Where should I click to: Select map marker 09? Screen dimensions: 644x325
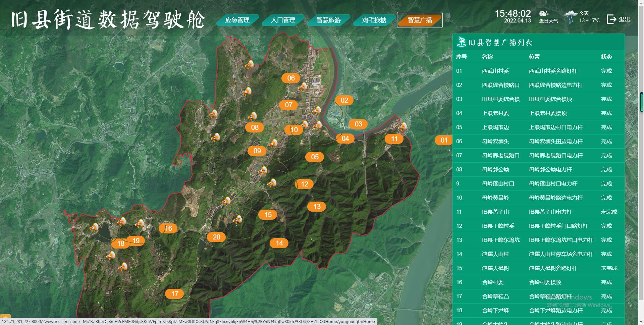(257, 151)
